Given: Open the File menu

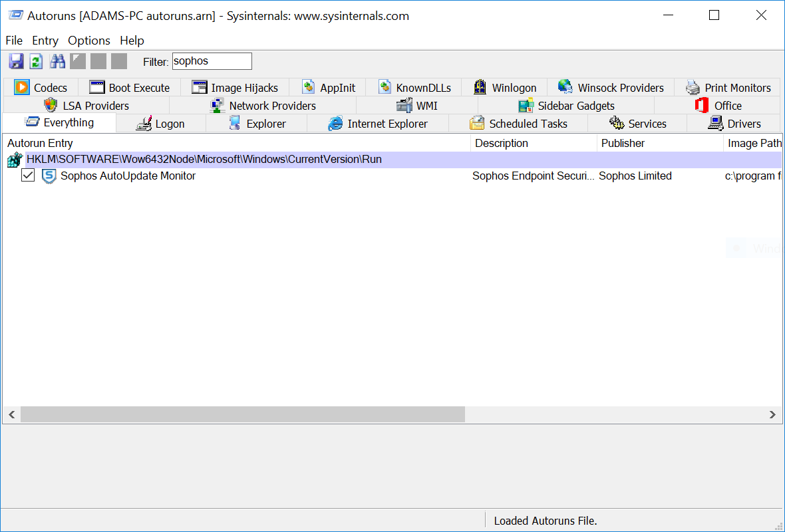Looking at the screenshot, I should (x=14, y=41).
